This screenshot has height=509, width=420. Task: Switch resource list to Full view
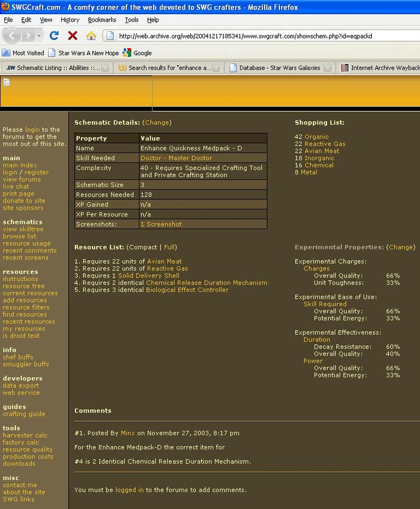(170, 247)
